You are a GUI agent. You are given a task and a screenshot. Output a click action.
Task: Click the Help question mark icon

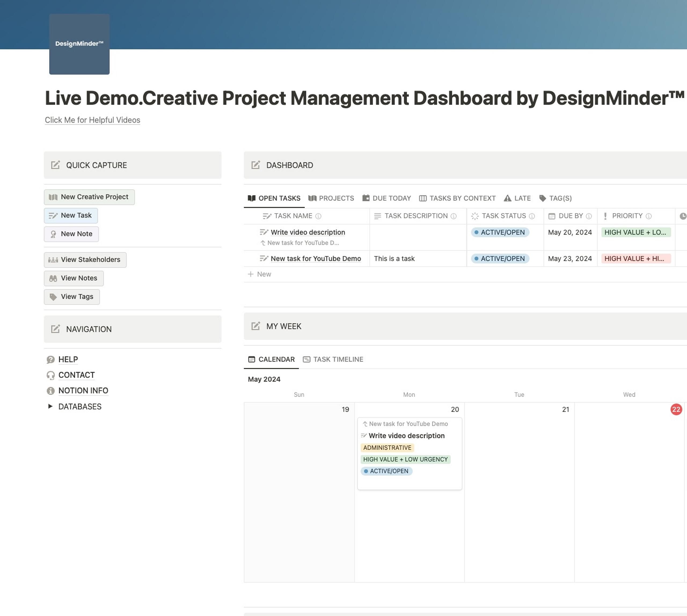point(50,359)
